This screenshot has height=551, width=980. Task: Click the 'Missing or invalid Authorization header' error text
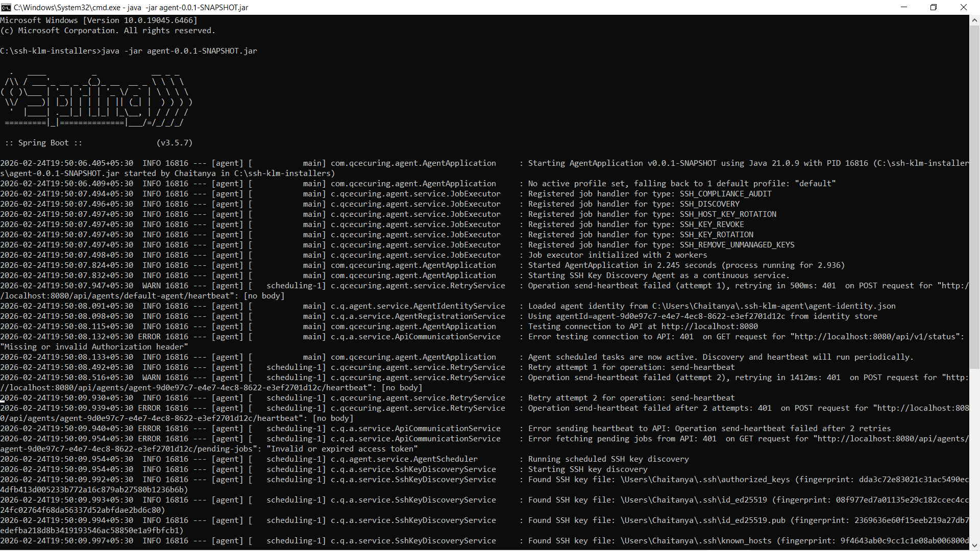(x=94, y=346)
